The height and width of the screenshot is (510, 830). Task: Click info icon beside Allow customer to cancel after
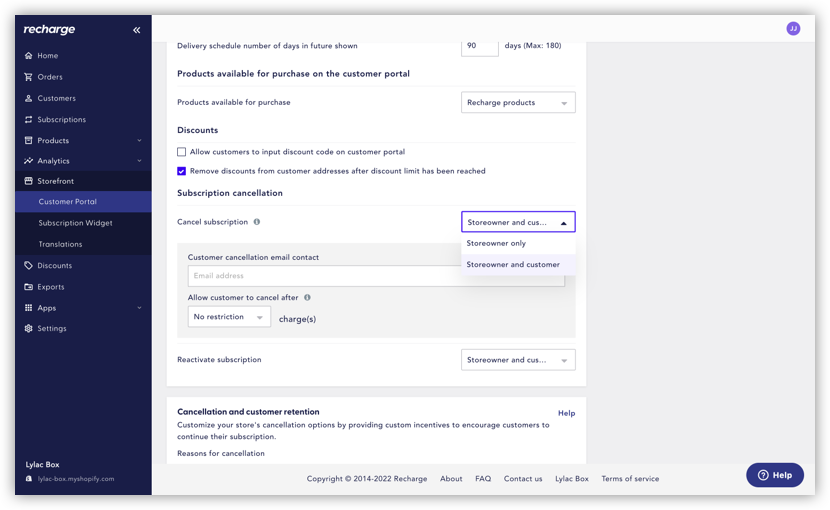[307, 298]
